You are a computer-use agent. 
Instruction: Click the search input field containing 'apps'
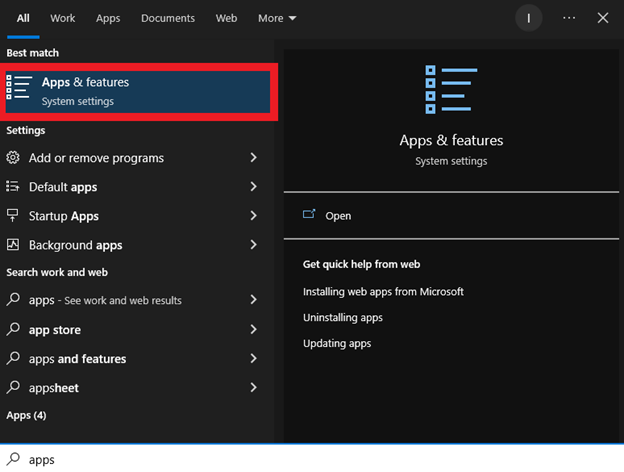coord(312,459)
